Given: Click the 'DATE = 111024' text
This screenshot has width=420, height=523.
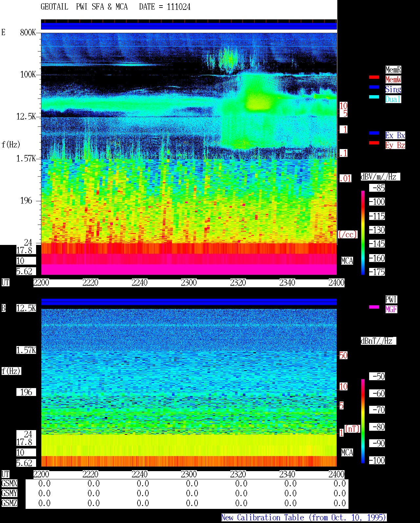Looking at the screenshot, I should 165,7.
